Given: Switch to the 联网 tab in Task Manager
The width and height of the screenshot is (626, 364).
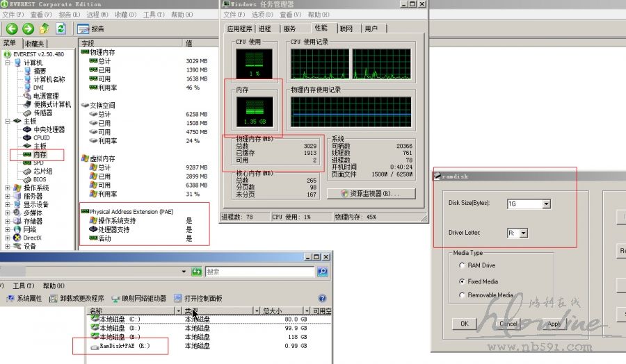Looking at the screenshot, I should 346,28.
